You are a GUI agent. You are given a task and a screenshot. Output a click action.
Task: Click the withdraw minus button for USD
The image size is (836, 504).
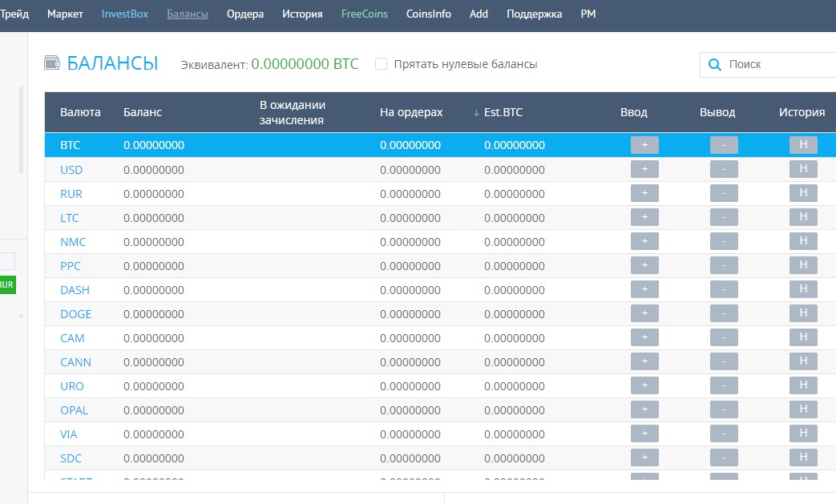(x=724, y=169)
